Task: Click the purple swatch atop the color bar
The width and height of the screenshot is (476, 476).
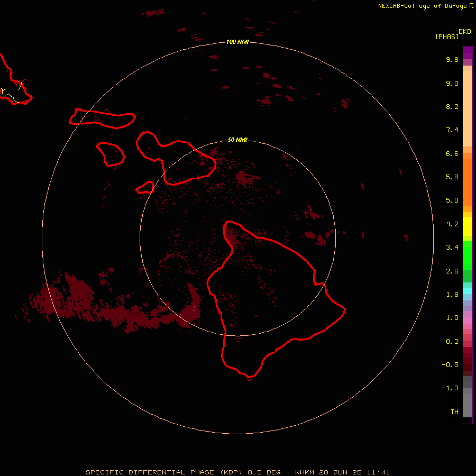Action: [467, 53]
